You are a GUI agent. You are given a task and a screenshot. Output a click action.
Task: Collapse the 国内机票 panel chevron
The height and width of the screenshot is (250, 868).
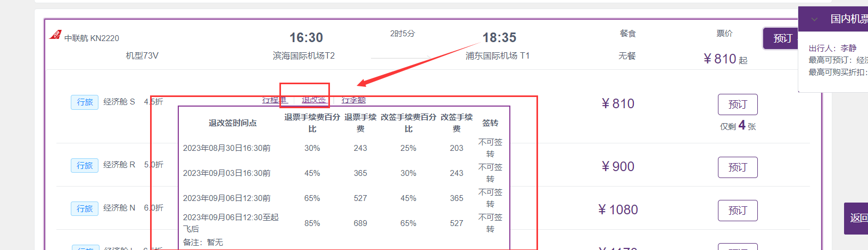point(814,20)
